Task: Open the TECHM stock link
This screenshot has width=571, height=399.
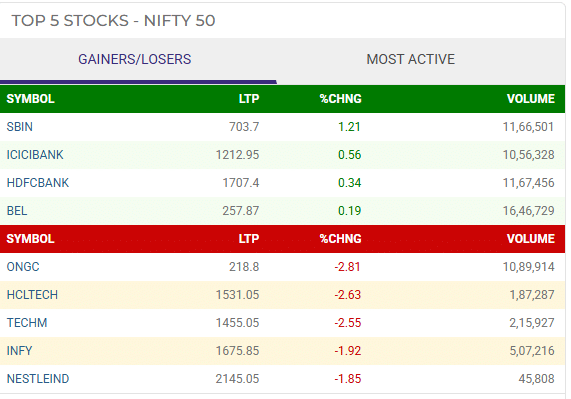Action: 27,323
